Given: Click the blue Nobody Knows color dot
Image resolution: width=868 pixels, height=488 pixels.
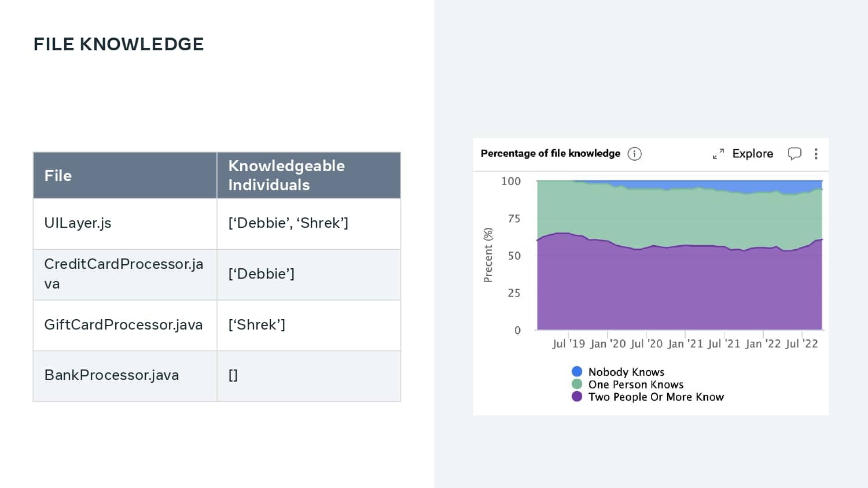Looking at the screenshot, I should [x=577, y=371].
